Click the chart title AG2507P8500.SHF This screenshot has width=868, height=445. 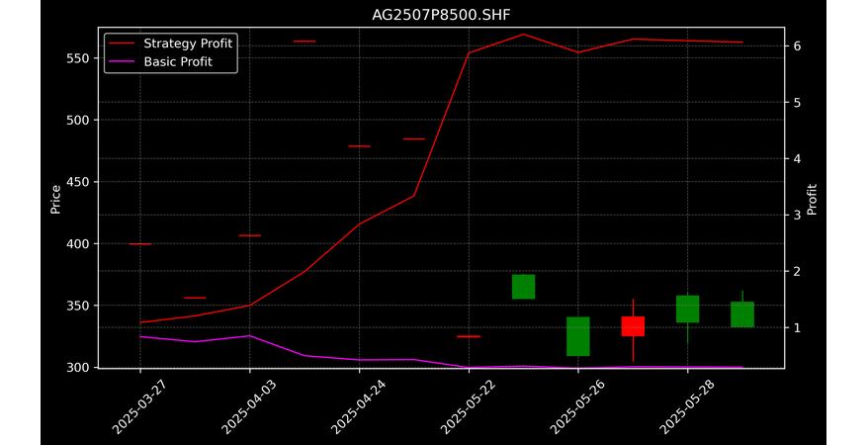click(441, 16)
